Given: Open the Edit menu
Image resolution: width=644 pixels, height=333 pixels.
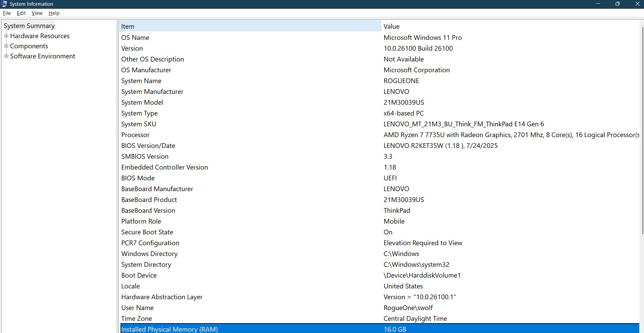Looking at the screenshot, I should click(x=21, y=13).
